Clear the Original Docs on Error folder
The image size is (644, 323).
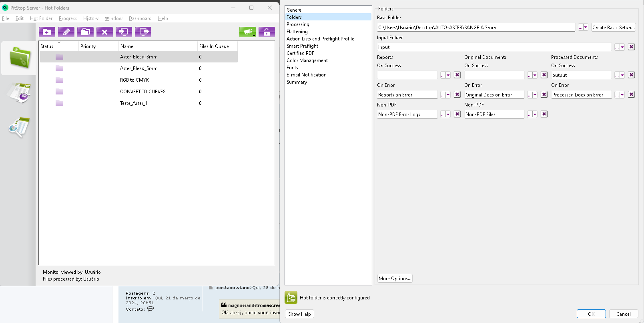(x=544, y=94)
